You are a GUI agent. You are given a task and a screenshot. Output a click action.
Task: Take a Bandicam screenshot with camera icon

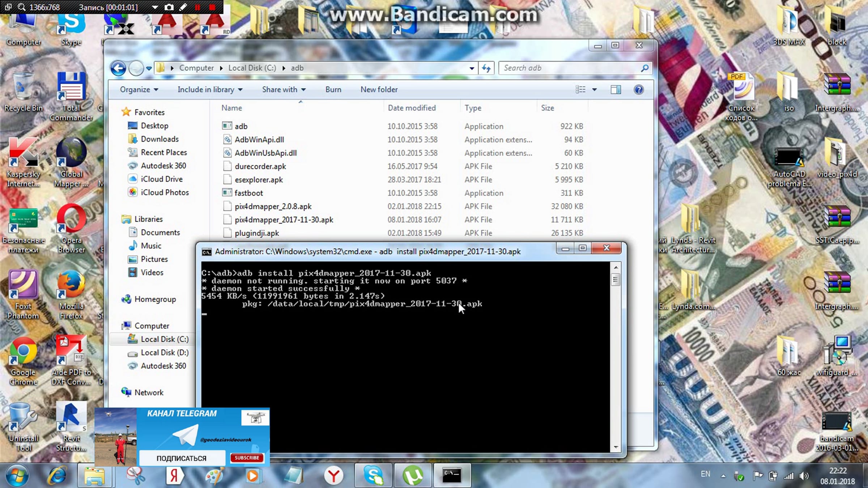click(169, 7)
